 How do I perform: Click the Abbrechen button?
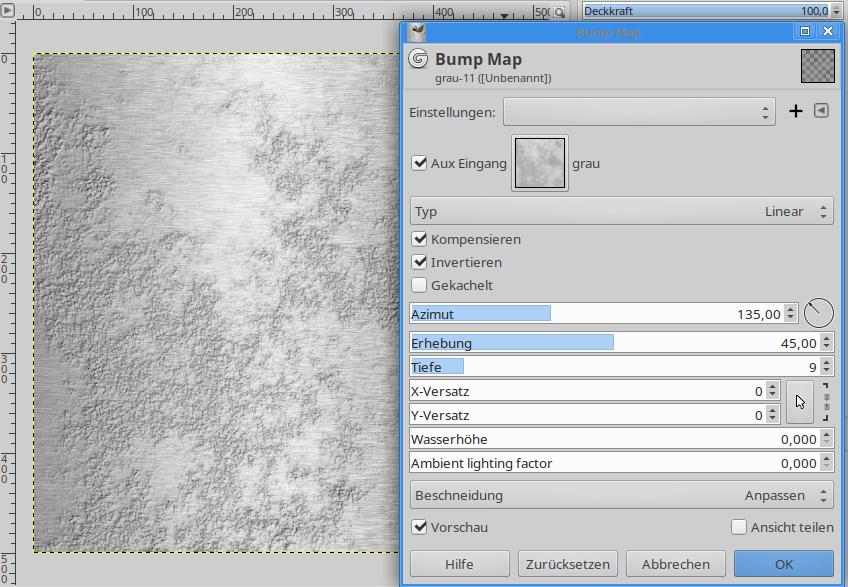(676, 564)
